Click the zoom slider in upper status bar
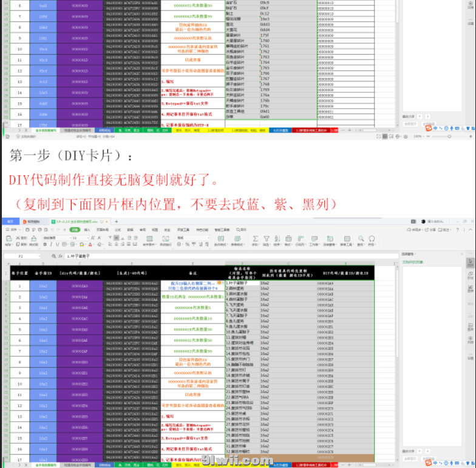 click(x=449, y=137)
